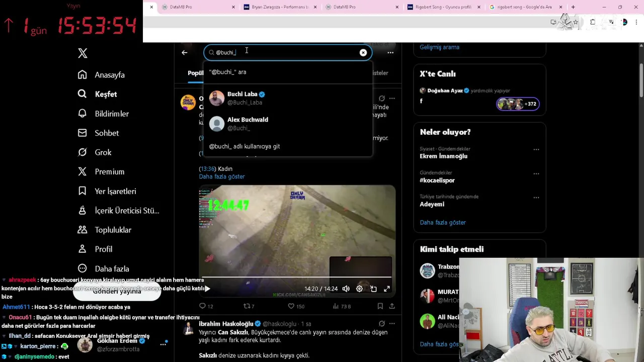
Task: Open #kocaelispor trend
Action: click(x=437, y=180)
